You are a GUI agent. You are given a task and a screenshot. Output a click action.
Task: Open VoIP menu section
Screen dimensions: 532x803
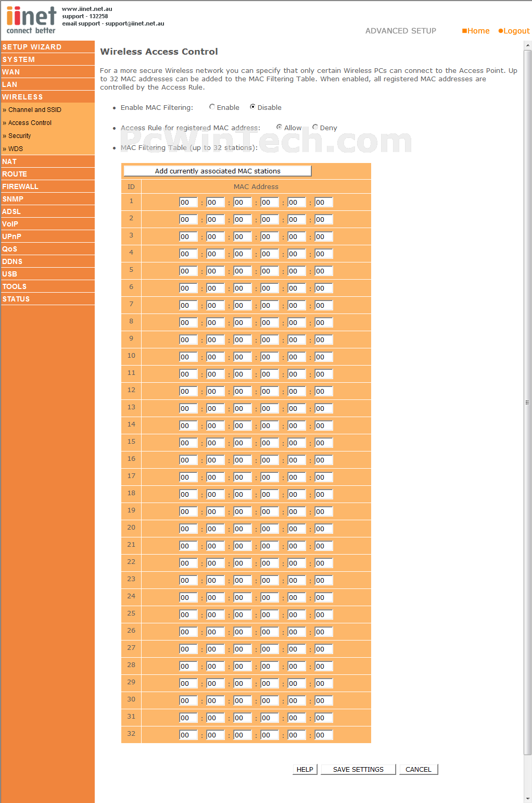click(47, 224)
